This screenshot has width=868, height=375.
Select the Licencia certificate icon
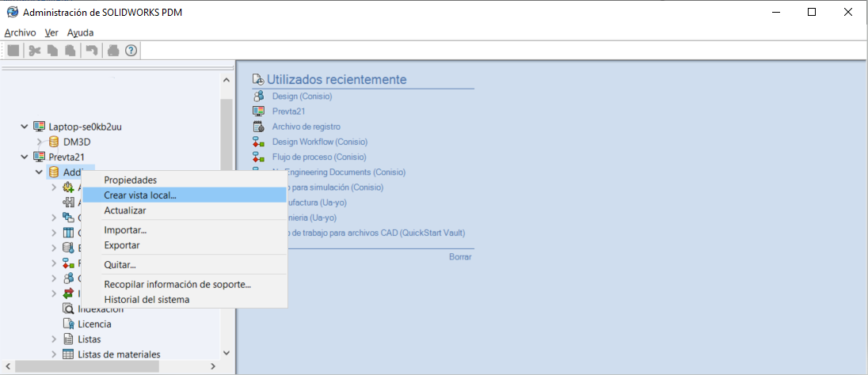[x=69, y=324]
